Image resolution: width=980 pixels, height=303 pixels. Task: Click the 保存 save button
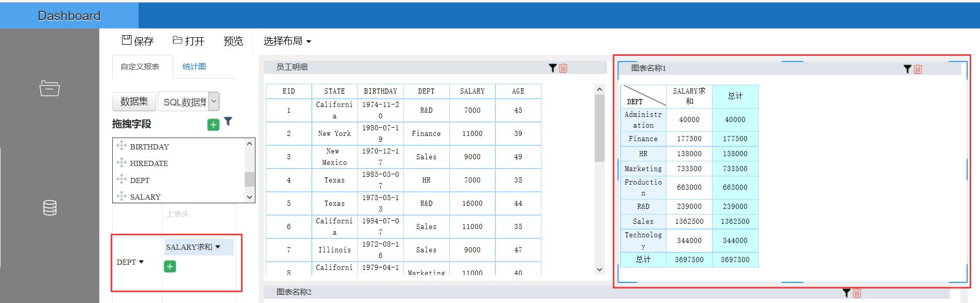tap(138, 41)
